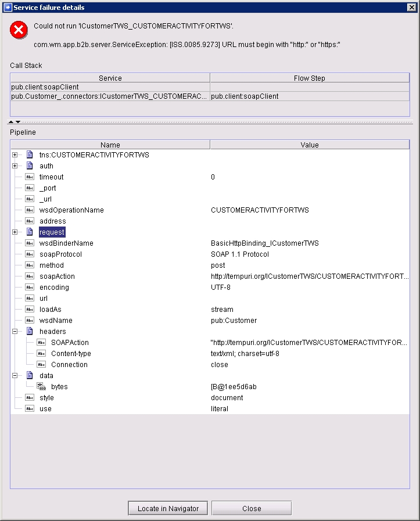Click the Abc icon next to loadAs

(x=30, y=309)
